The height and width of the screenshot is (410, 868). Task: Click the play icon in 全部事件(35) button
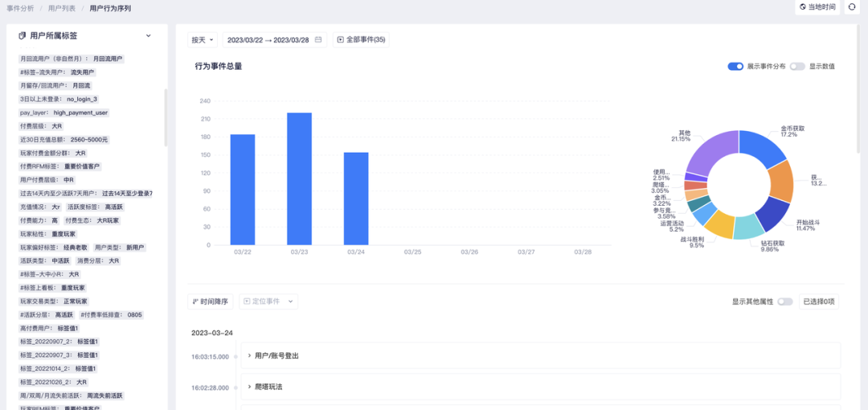(x=341, y=40)
